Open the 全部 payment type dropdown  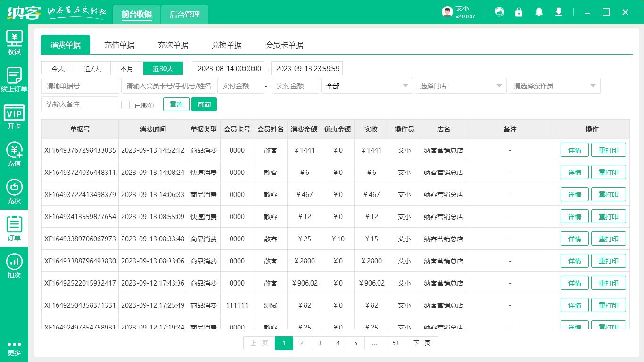tap(367, 86)
